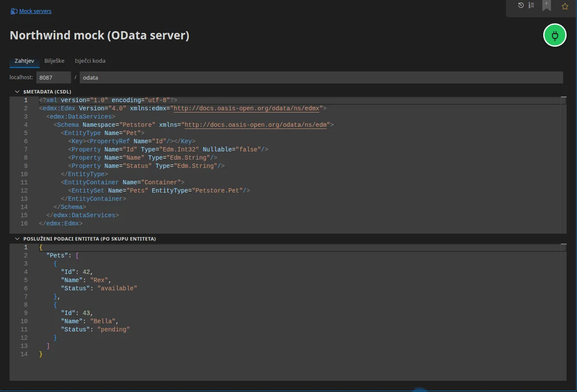Switch to the Bilješke tab
The width and height of the screenshot is (577, 392).
(x=54, y=61)
